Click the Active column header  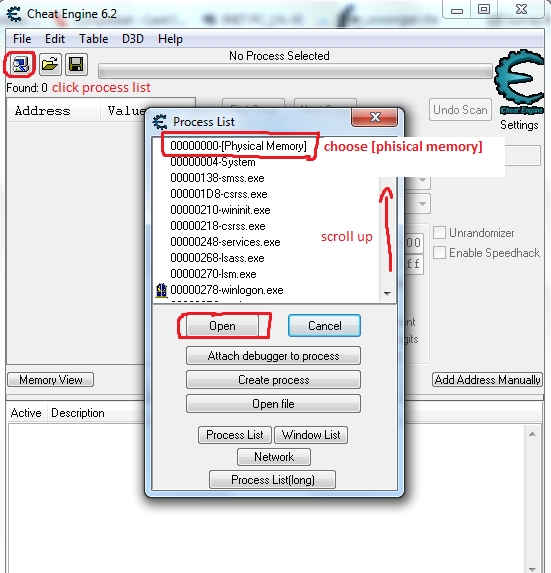click(26, 413)
